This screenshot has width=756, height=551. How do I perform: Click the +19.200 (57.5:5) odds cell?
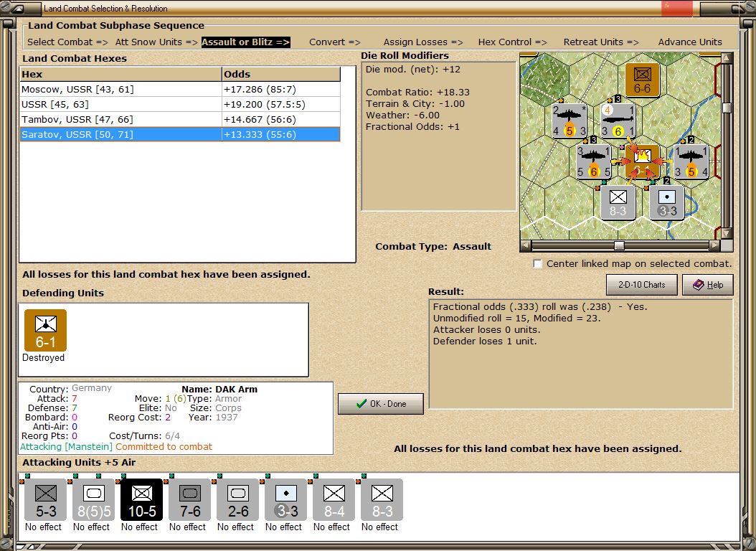pyautogui.click(x=281, y=104)
